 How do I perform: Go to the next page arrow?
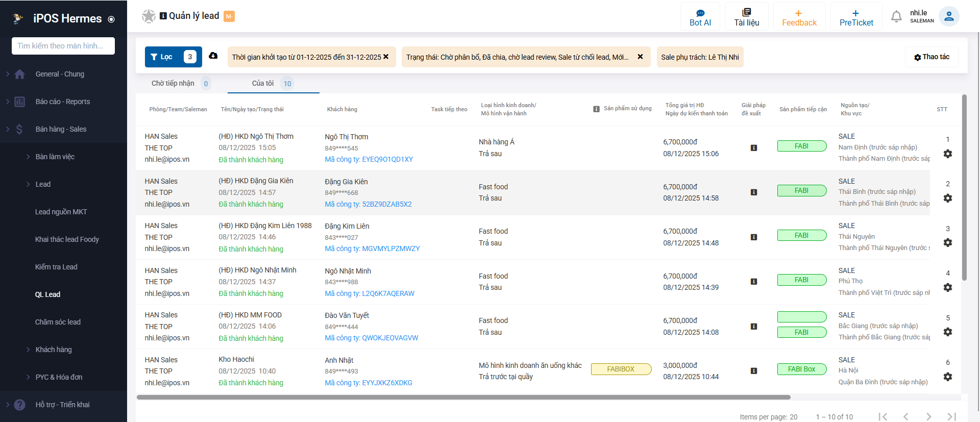929,417
